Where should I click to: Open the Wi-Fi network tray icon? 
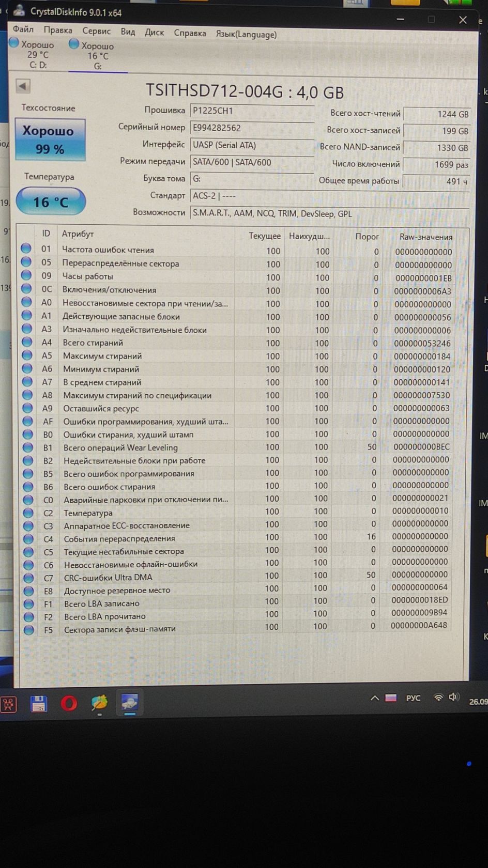tap(438, 698)
